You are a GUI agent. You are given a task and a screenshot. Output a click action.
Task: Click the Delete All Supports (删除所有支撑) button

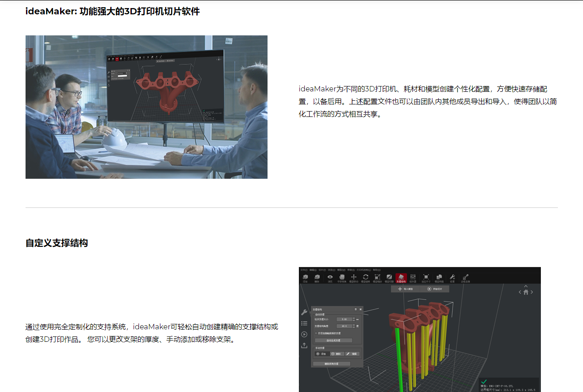click(332, 364)
